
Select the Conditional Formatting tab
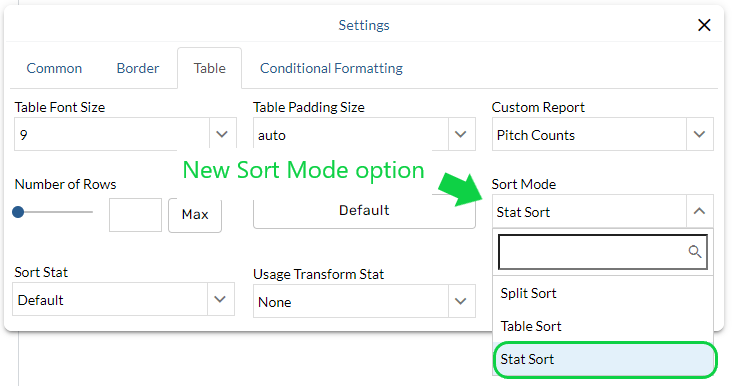331,69
